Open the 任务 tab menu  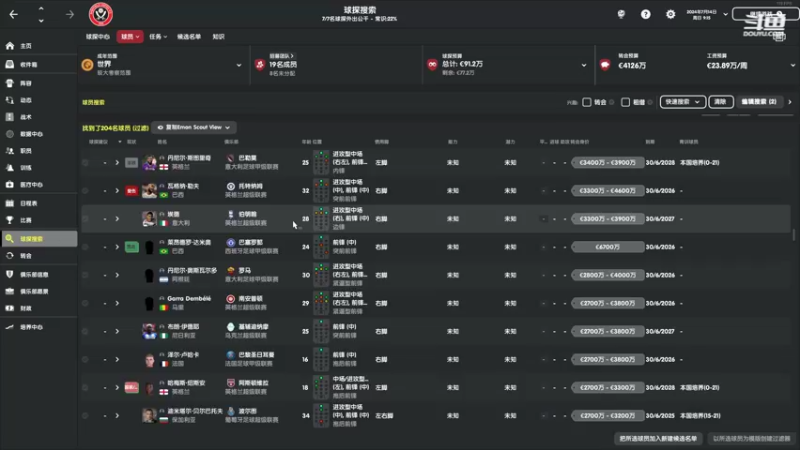click(158, 37)
